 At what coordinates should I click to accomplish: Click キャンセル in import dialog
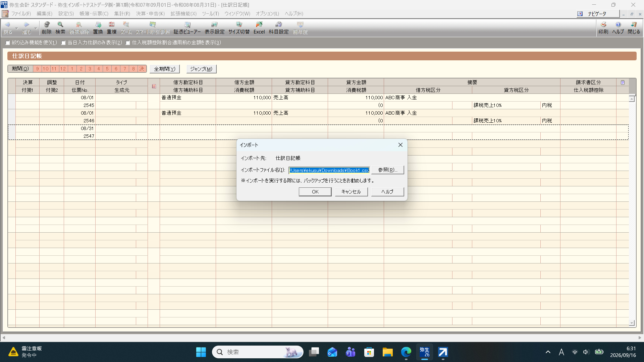(351, 192)
